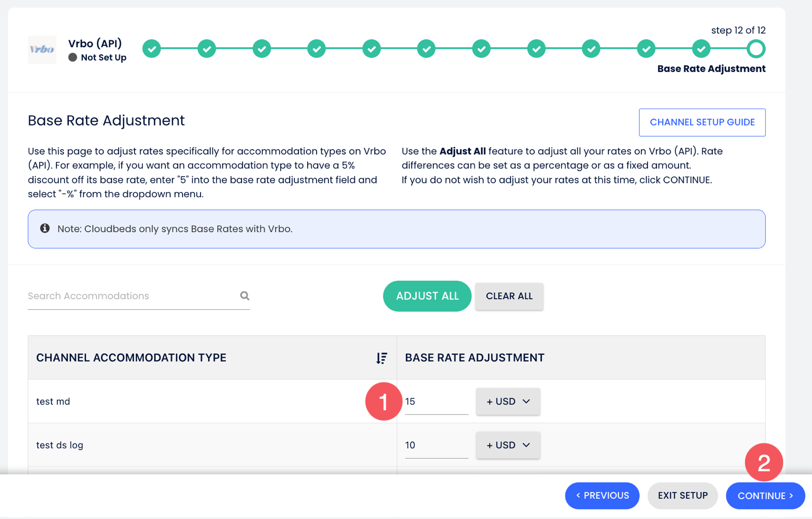Jump to the first completed setup step
This screenshot has height=519, width=812.
point(151,49)
